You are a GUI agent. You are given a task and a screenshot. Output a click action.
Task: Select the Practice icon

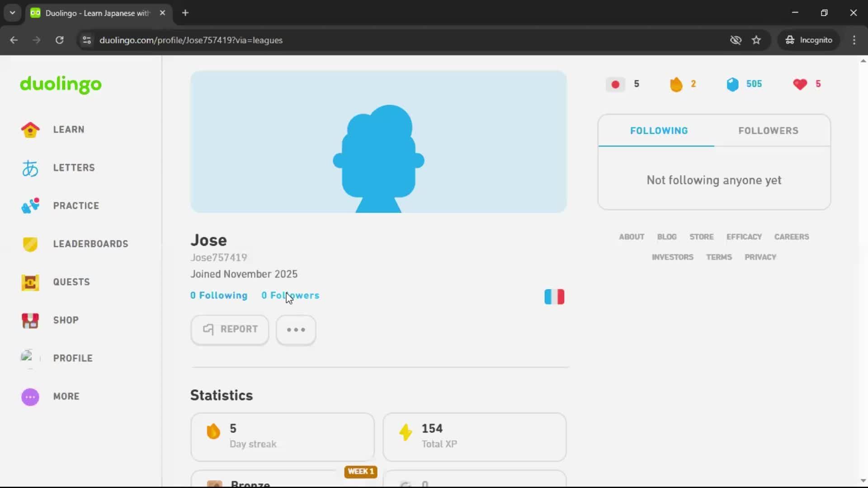coord(30,206)
